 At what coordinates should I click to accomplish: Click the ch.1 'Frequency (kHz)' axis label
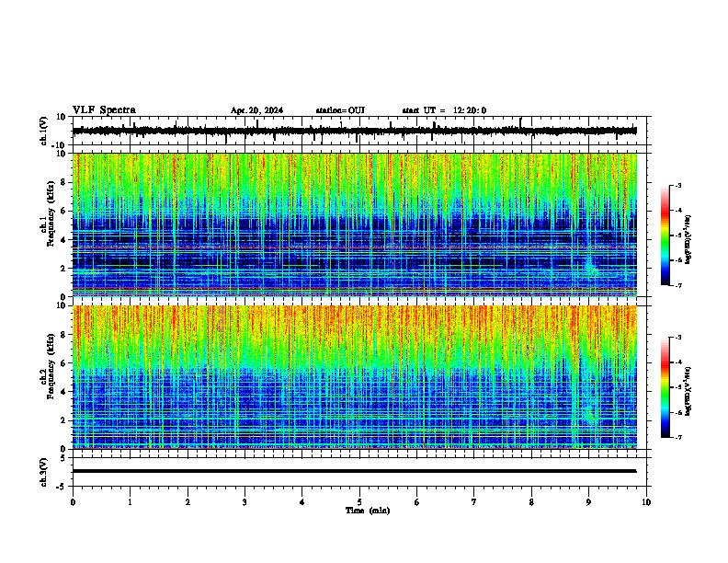[51, 214]
